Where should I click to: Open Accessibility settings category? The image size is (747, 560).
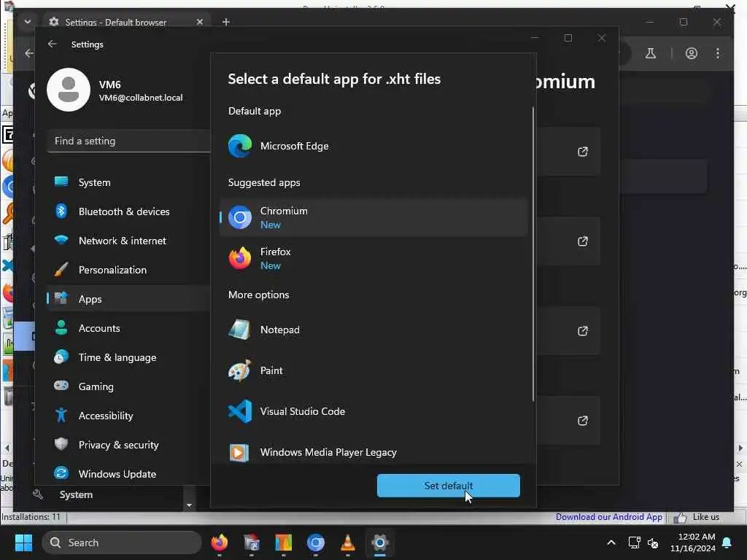click(x=128, y=415)
